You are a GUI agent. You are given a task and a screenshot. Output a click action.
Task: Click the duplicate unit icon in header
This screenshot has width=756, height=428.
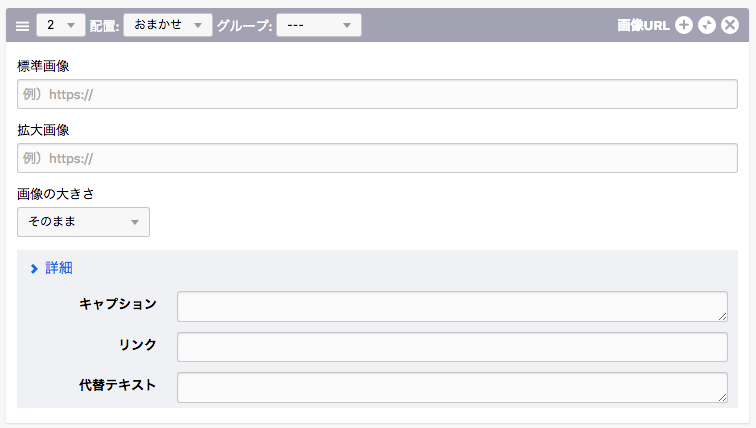tap(707, 26)
